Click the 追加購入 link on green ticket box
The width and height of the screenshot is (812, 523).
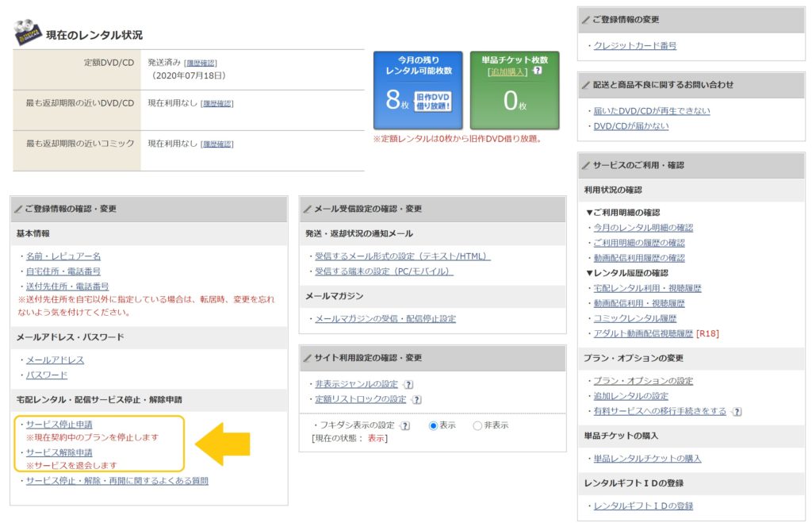tap(507, 71)
